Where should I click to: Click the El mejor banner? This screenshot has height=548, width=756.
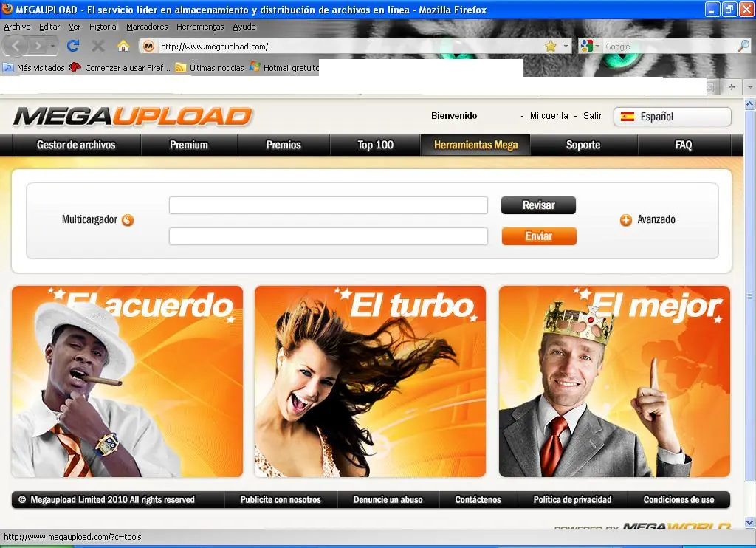point(615,382)
